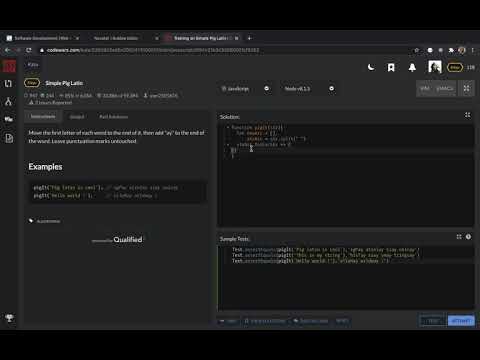The height and width of the screenshot is (360, 480).
Task: Click the Node version dropdown arrow
Action: (x=332, y=89)
